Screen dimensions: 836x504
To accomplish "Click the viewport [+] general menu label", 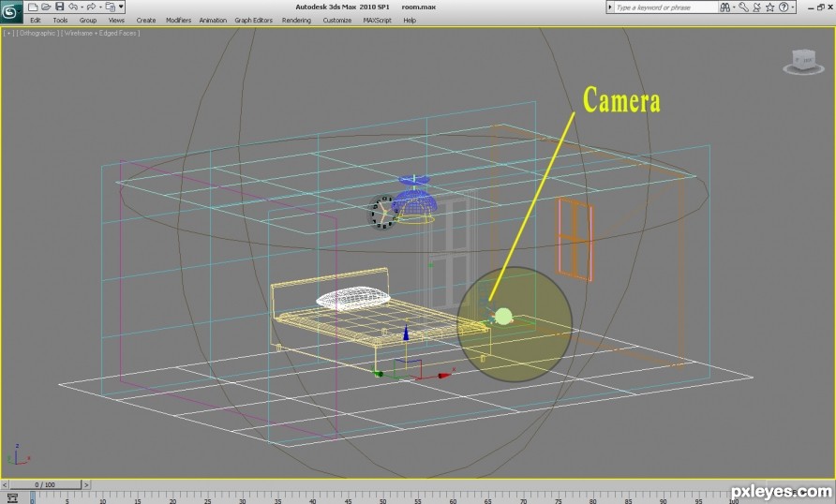I will click(x=9, y=33).
